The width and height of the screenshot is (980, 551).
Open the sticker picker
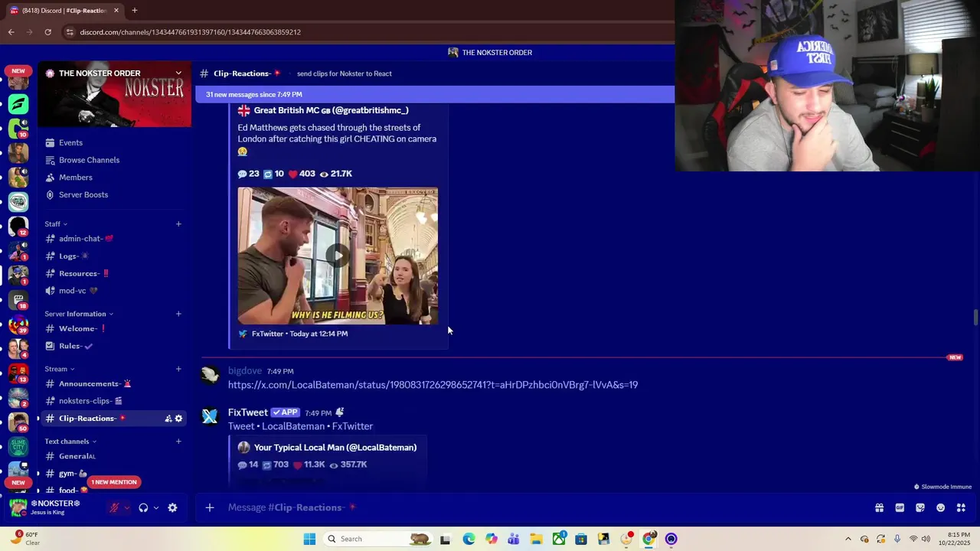(920, 507)
